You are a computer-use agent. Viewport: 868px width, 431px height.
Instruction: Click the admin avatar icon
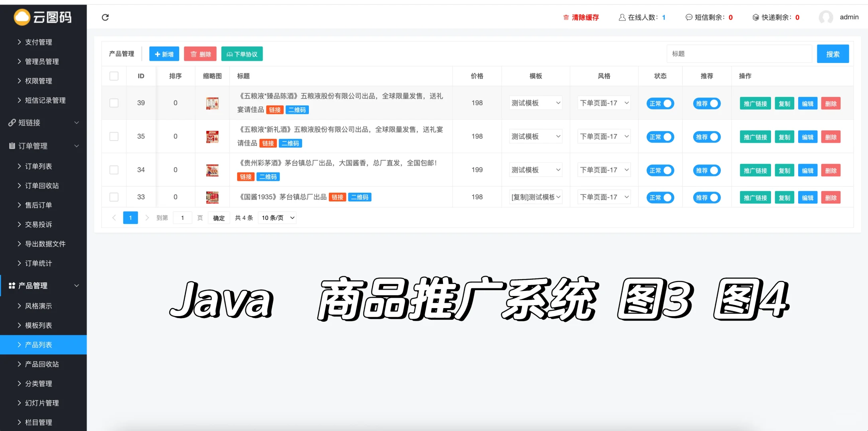pos(826,17)
